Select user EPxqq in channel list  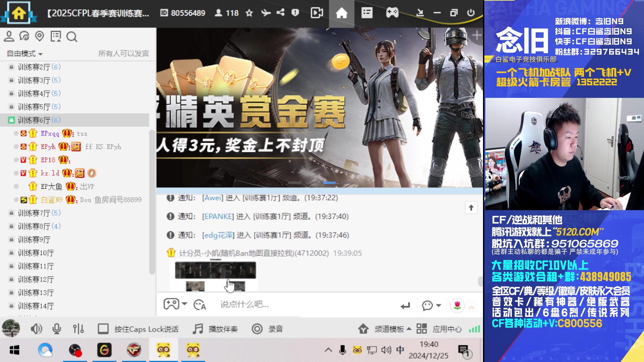click(x=50, y=133)
